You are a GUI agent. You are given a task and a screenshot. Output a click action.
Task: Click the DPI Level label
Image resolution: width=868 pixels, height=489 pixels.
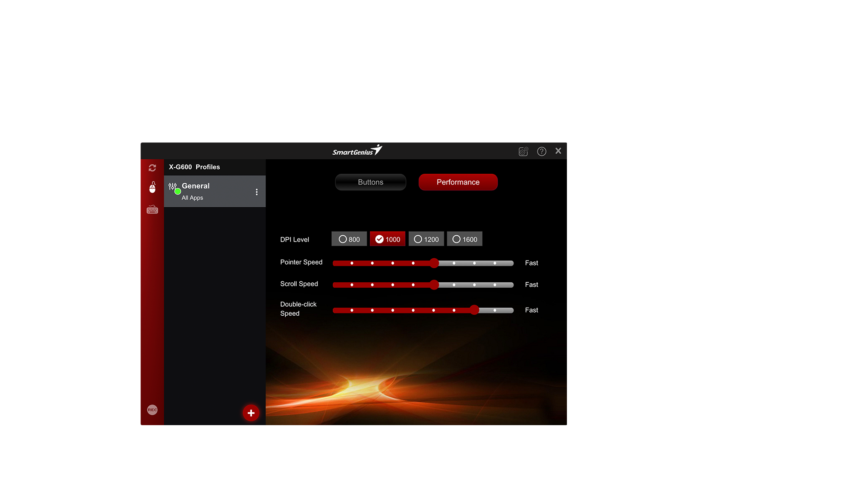click(294, 239)
